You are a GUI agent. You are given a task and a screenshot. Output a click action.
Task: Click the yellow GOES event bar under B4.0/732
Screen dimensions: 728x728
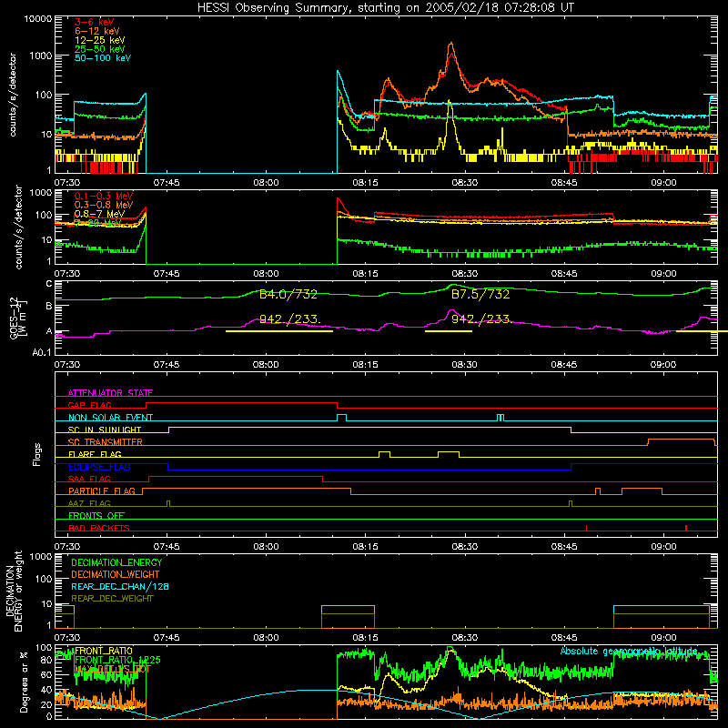(279, 331)
